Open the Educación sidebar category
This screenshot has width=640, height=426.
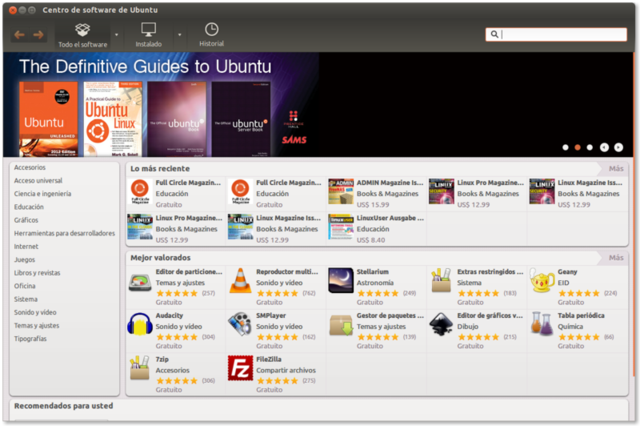[x=29, y=207]
